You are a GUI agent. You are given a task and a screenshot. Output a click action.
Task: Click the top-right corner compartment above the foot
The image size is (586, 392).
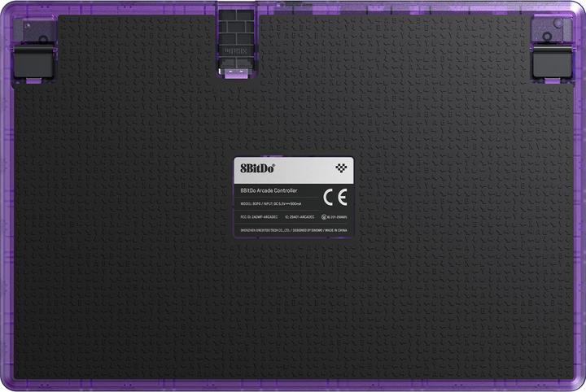tap(552, 29)
